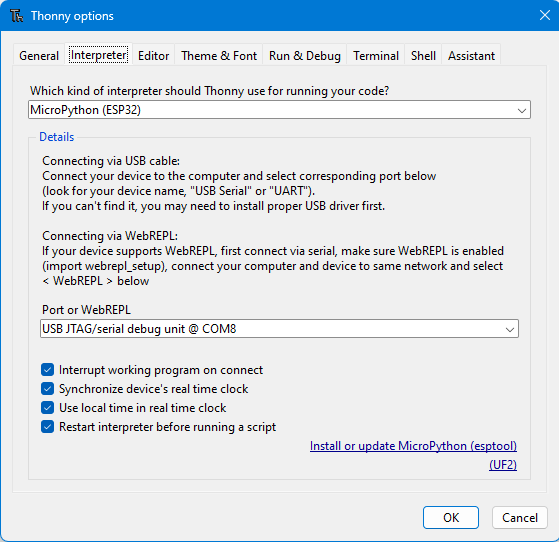Click the 'Port or WebREPL' label
559x542 pixels.
point(86,310)
